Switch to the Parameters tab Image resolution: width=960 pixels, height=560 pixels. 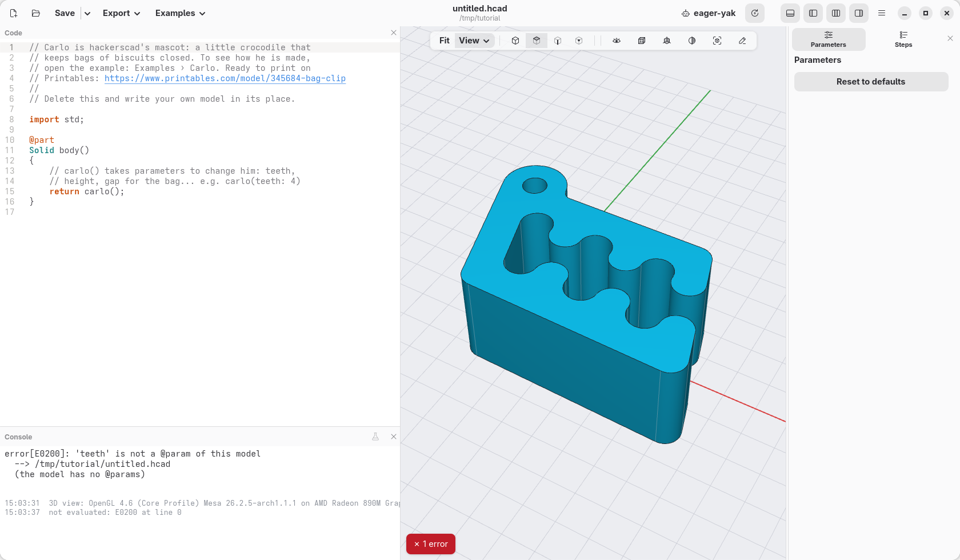pos(829,39)
